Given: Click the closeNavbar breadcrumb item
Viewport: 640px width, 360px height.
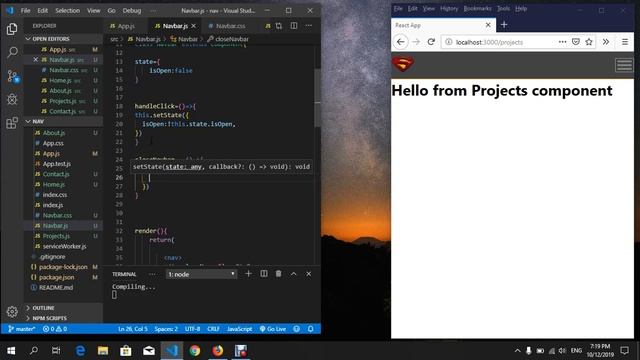Looking at the screenshot, I should pyautogui.click(x=228, y=39).
